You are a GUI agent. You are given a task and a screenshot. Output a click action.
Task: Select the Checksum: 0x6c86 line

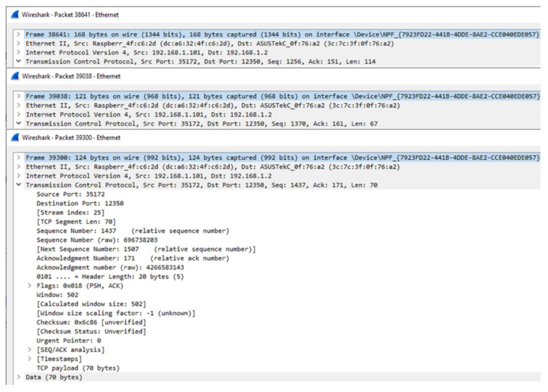coord(91,322)
